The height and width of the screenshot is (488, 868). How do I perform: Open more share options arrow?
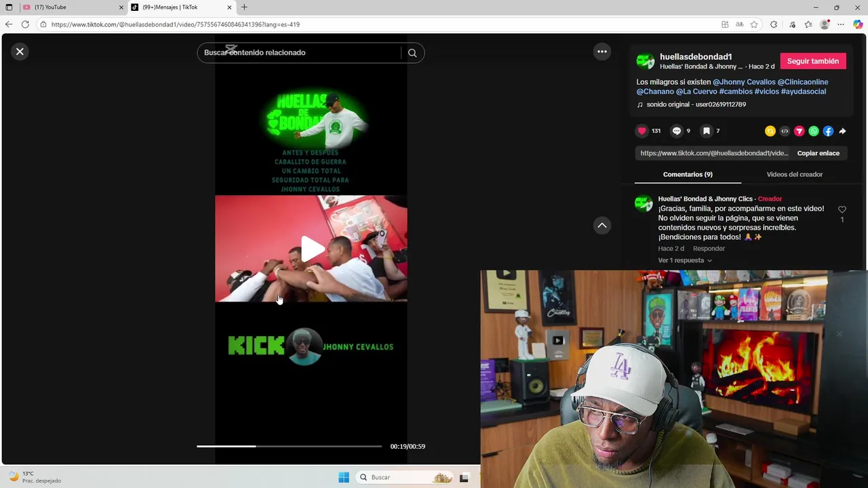842,131
